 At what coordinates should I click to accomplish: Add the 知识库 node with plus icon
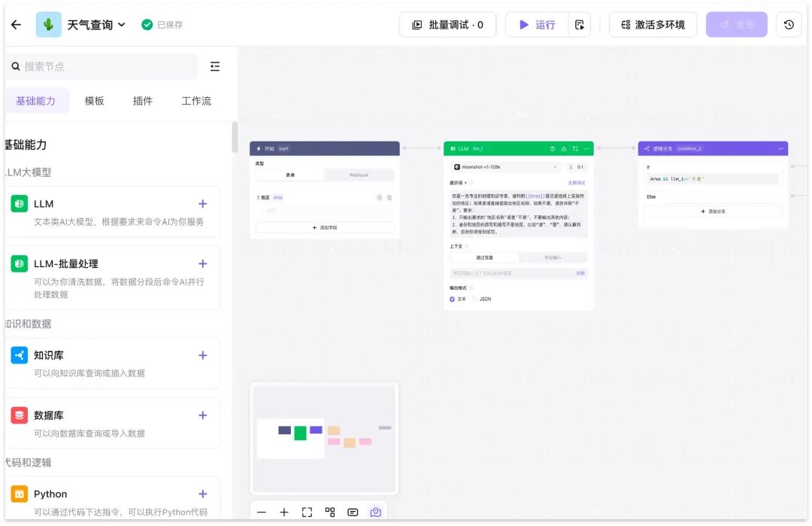(x=203, y=355)
